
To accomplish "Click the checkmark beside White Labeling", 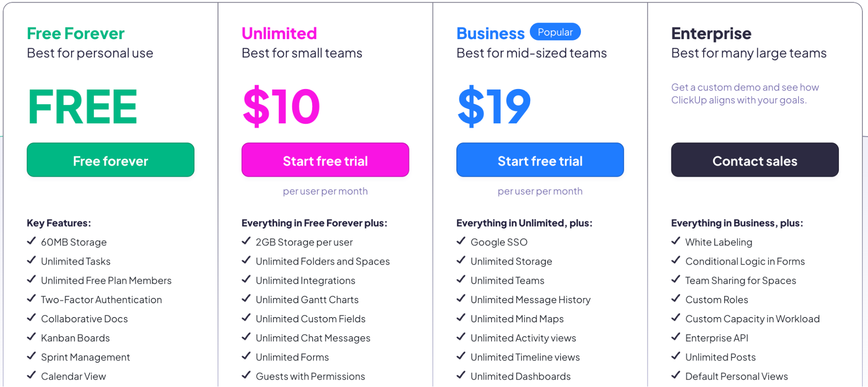I will pos(676,241).
